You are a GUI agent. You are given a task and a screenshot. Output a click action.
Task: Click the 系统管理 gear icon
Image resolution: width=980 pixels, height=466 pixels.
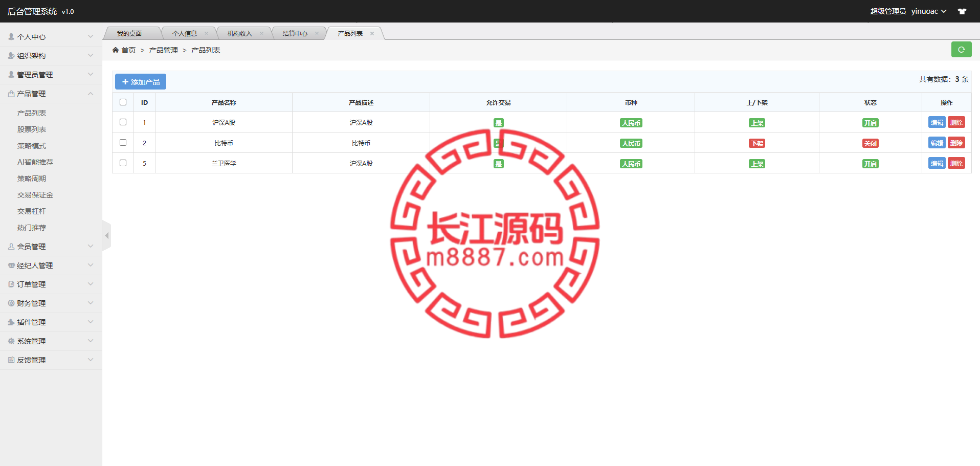click(11, 341)
